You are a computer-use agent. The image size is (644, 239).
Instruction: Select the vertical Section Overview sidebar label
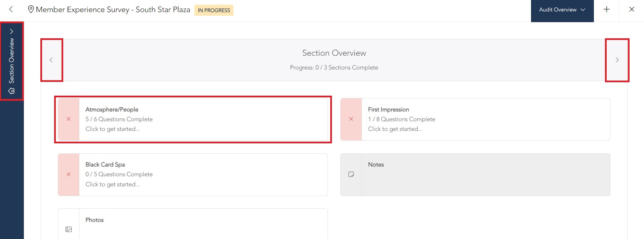pos(11,61)
